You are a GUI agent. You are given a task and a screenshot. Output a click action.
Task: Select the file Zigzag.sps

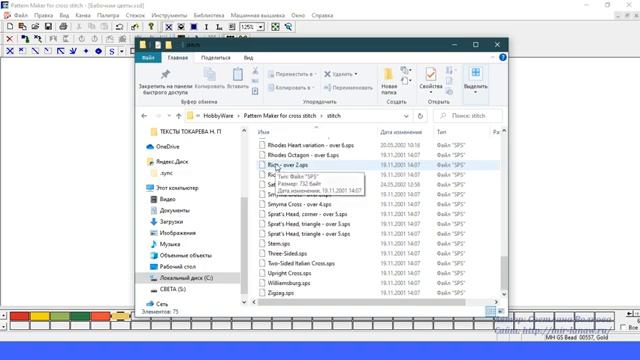(281, 293)
